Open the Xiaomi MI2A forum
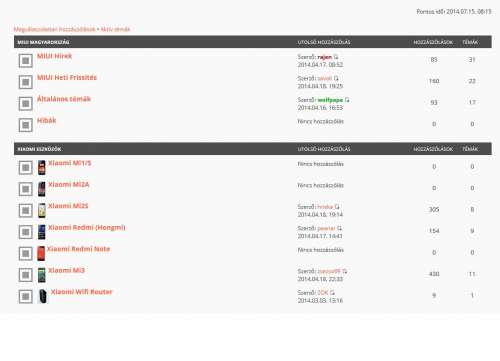 tap(69, 184)
